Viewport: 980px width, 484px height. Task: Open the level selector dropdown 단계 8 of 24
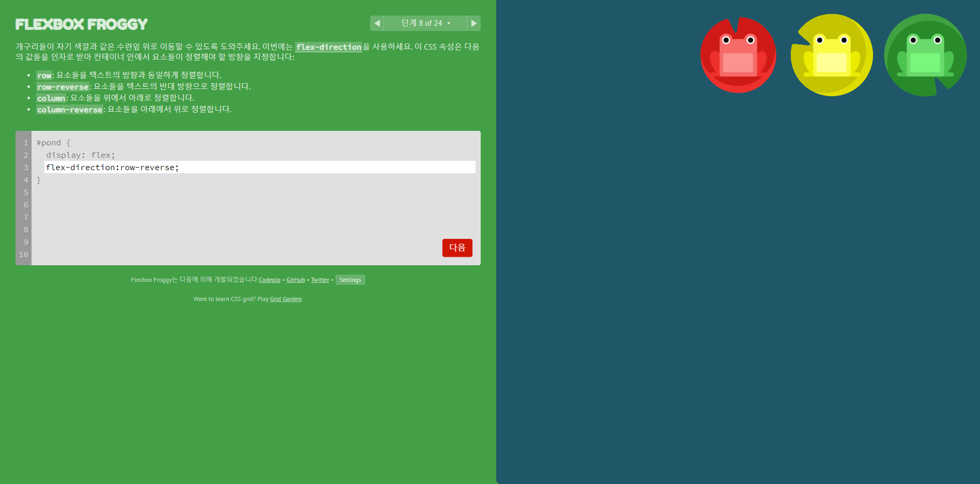425,23
